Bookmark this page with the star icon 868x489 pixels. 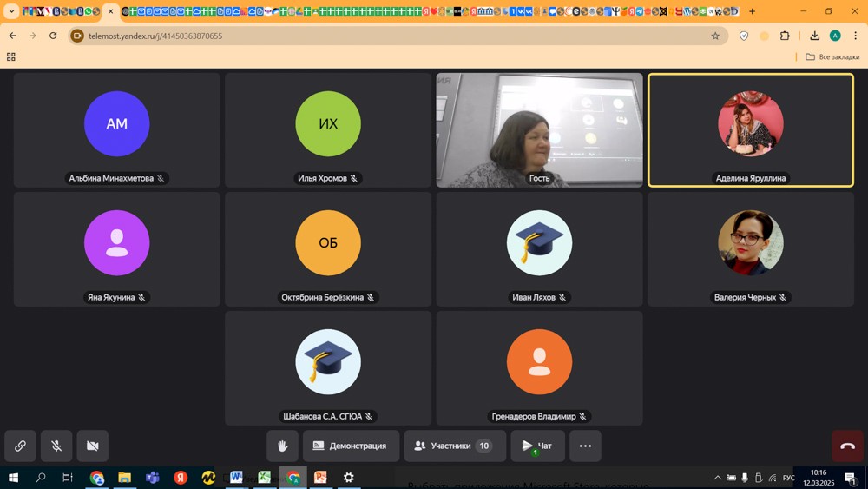(x=715, y=36)
